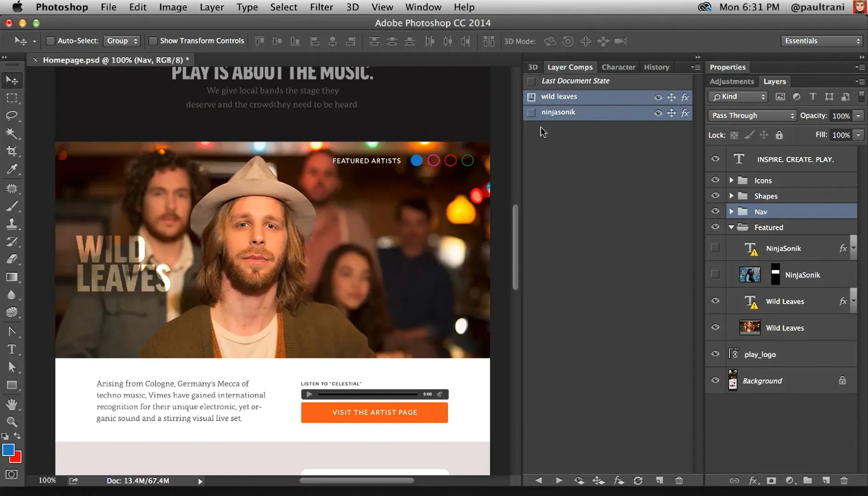
Task: Click the foreground blue color swatch
Action: pos(8,450)
